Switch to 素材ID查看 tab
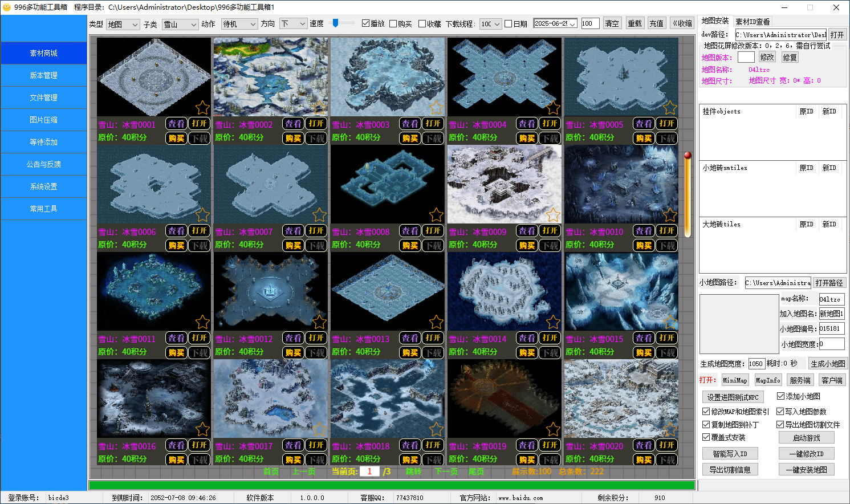Screen dimensions: 850x504 click(753, 22)
